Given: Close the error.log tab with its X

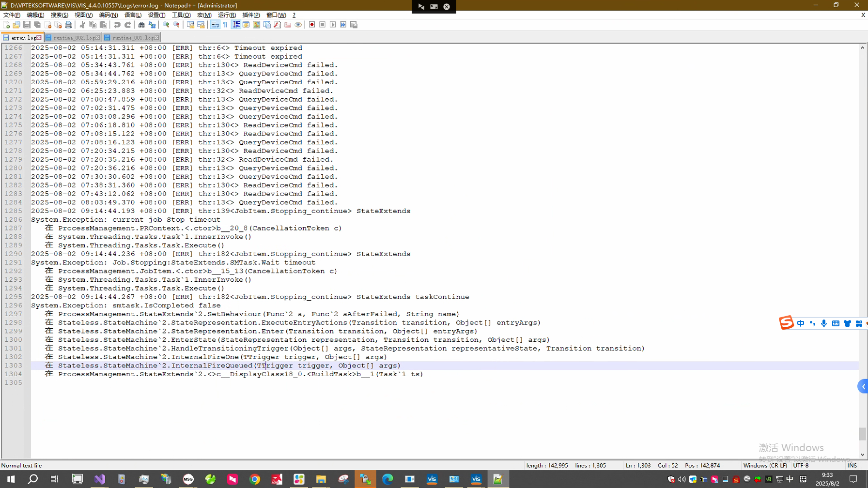Looking at the screenshot, I should 39,38.
